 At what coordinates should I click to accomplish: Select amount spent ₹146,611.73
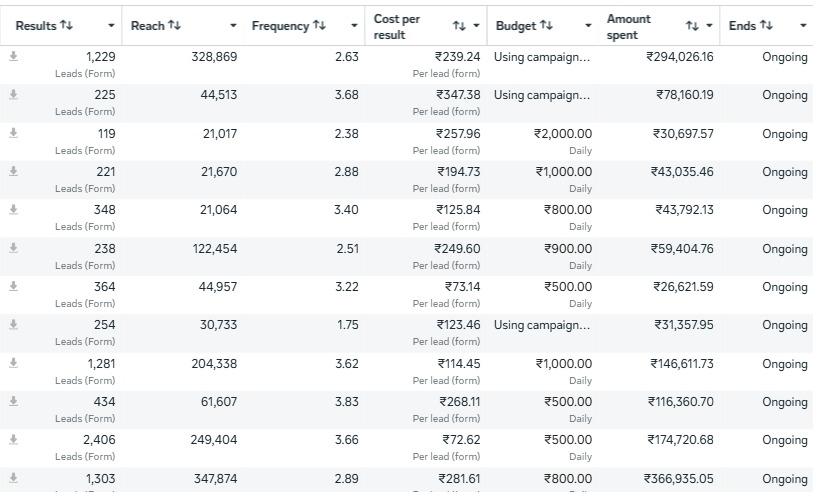682,364
